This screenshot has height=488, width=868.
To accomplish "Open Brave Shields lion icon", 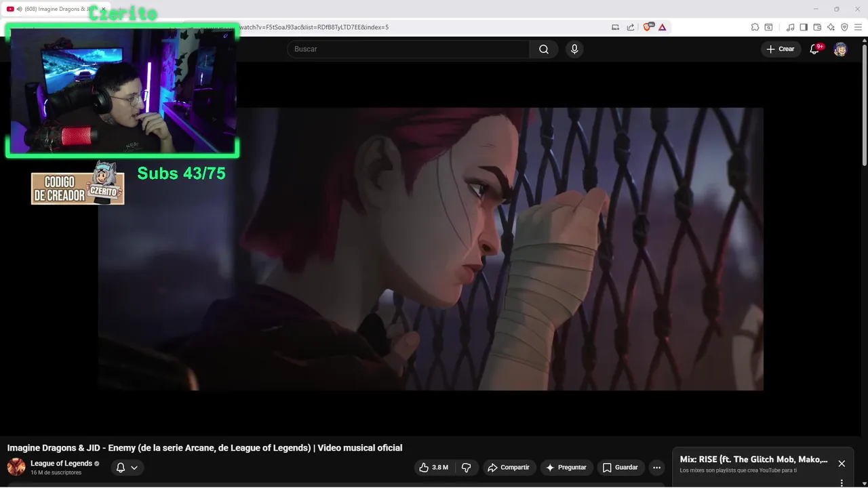I will click(x=648, y=27).
